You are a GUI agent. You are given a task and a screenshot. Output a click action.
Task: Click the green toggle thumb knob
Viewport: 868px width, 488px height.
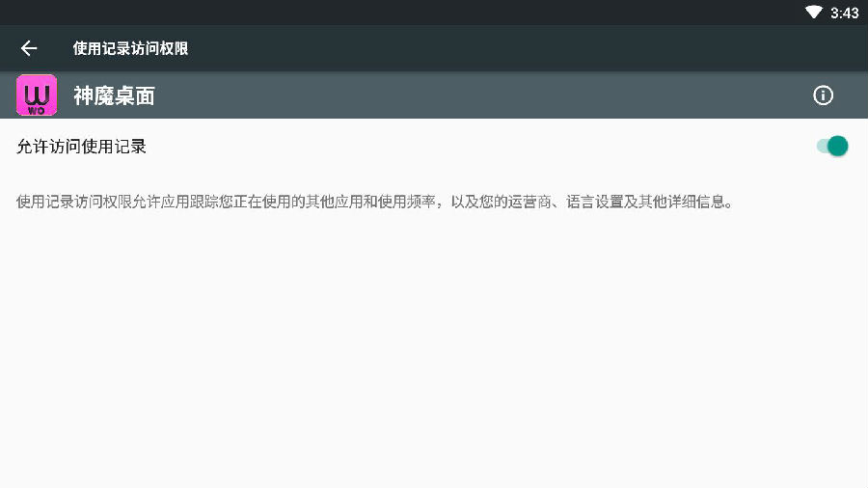click(x=837, y=146)
